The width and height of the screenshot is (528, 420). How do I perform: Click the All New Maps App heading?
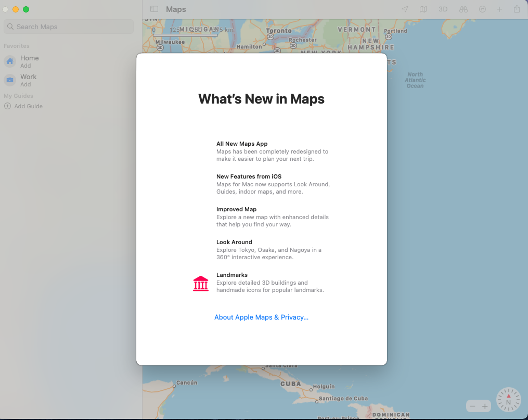point(242,144)
